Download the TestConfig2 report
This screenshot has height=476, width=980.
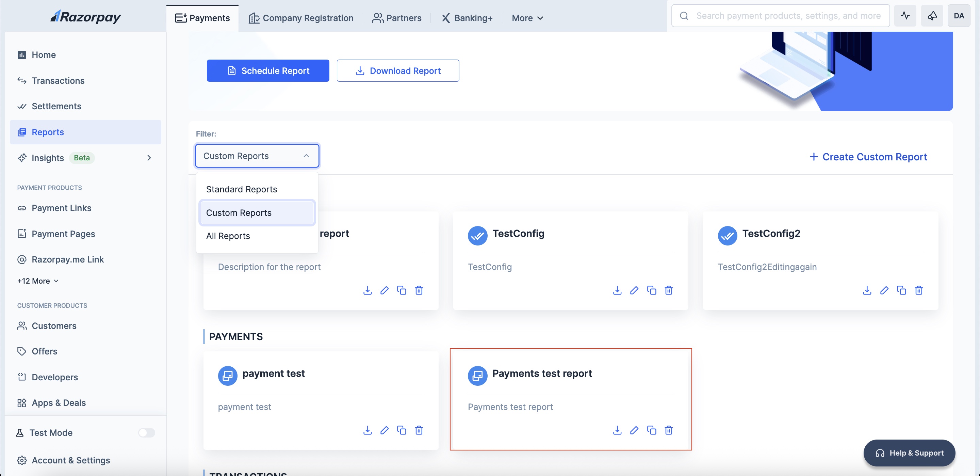(867, 290)
